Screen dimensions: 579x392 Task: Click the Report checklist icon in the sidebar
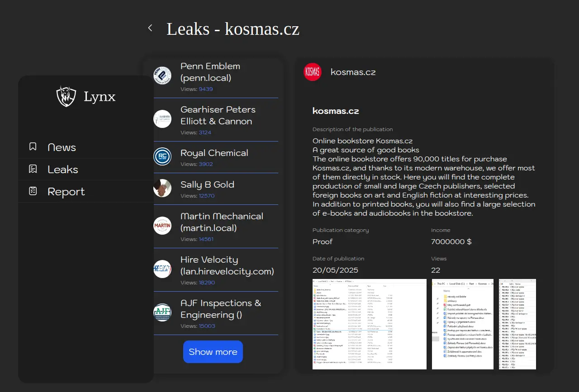[x=33, y=191]
